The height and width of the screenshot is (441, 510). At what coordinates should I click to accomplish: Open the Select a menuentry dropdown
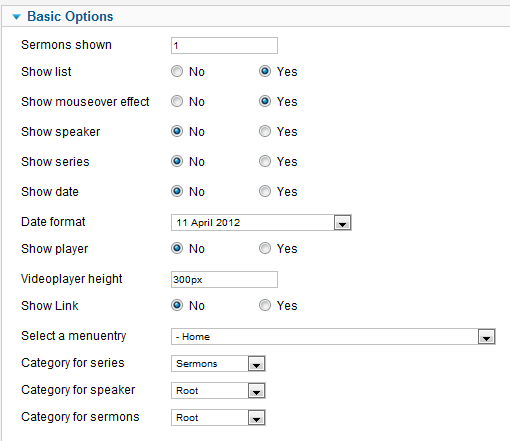[x=333, y=336]
